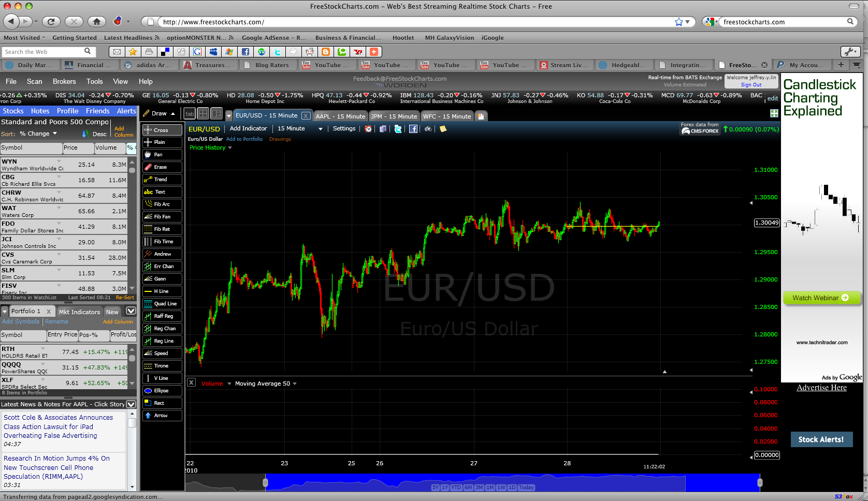Switch to four-pane grid layout
The width and height of the screenshot is (868, 501).
click(203, 114)
